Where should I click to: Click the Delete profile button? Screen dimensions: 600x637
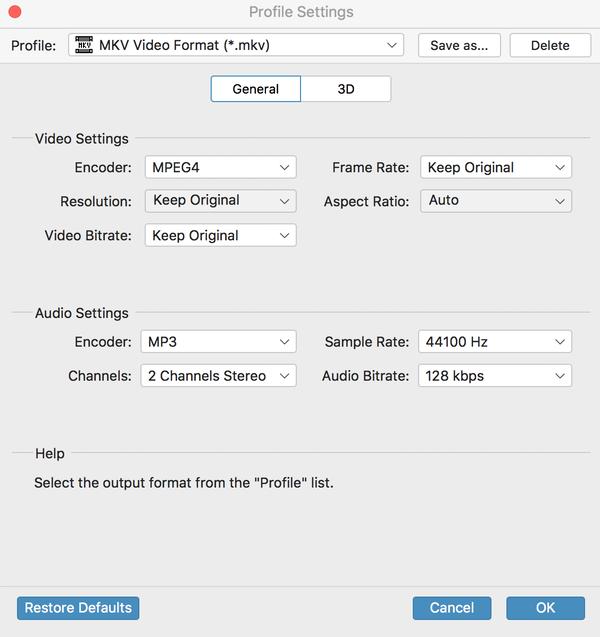point(550,45)
